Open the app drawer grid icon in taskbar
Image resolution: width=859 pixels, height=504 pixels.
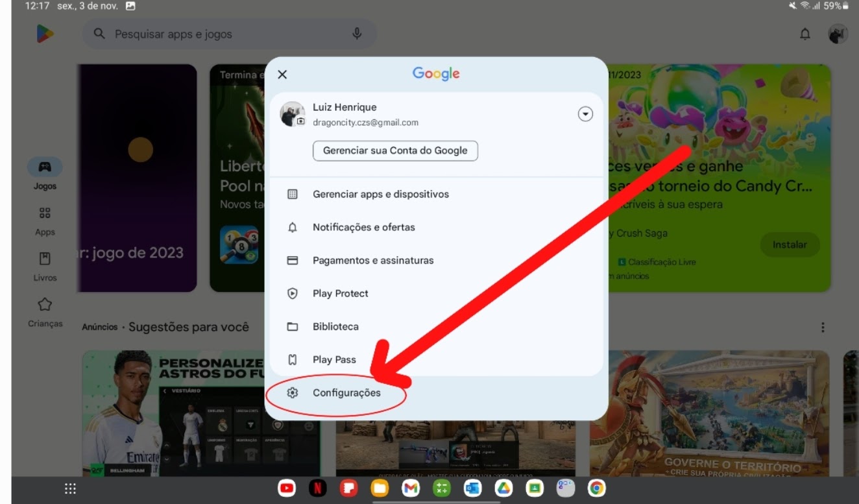point(70,489)
